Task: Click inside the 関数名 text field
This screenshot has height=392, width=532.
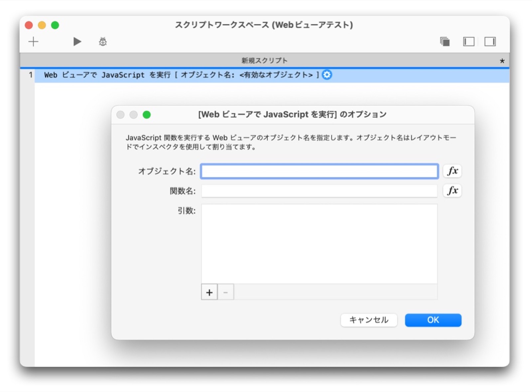Action: point(319,191)
